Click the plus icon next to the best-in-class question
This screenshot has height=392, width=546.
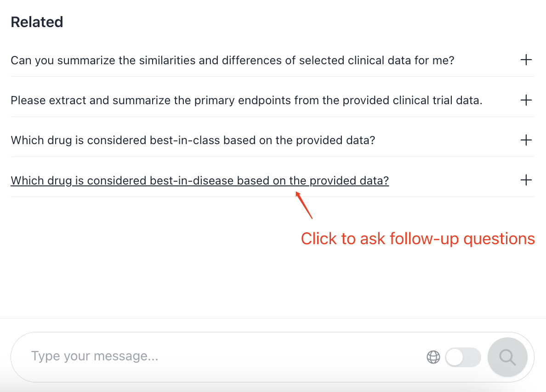coord(526,140)
